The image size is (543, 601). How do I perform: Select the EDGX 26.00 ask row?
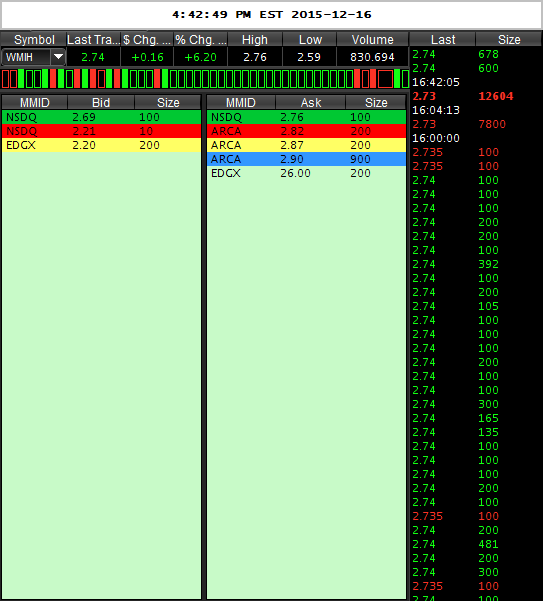pyautogui.click(x=306, y=173)
